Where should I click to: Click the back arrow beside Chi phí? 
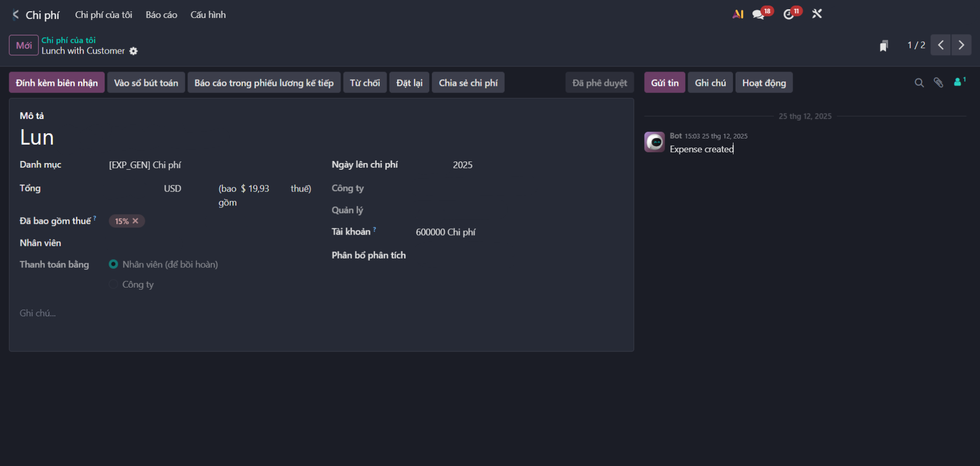(x=15, y=15)
